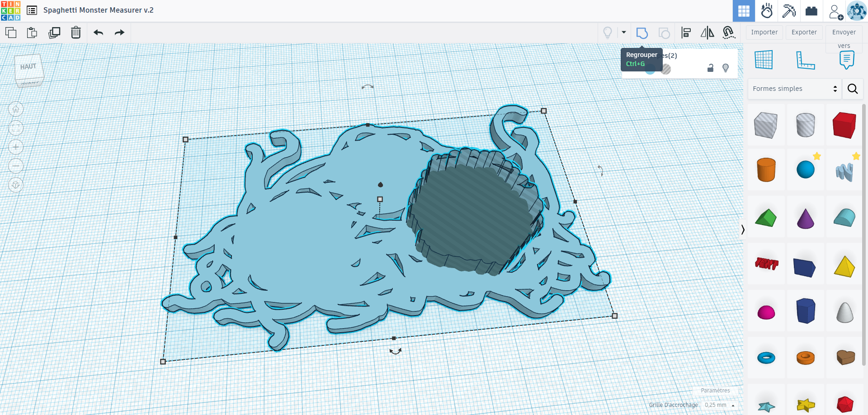Undo the last action
The height and width of the screenshot is (415, 868).
[x=98, y=33]
